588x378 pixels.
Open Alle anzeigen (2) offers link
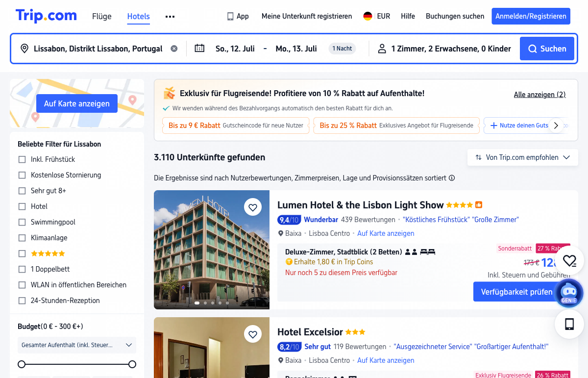(x=539, y=95)
